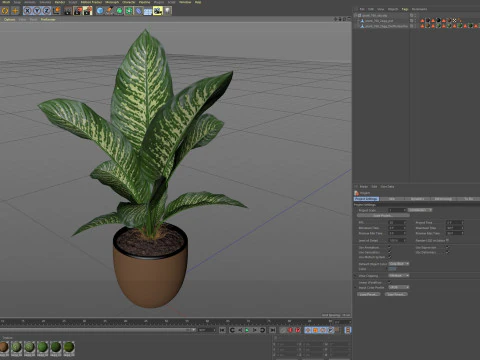Click the Scale Project button
Screen dimensions: 480x360
(x=383, y=215)
